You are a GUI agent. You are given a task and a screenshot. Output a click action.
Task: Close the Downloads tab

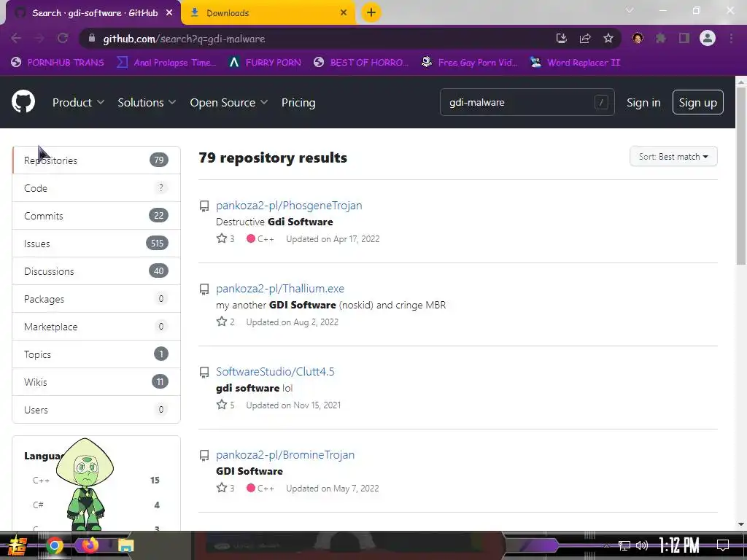coord(344,12)
